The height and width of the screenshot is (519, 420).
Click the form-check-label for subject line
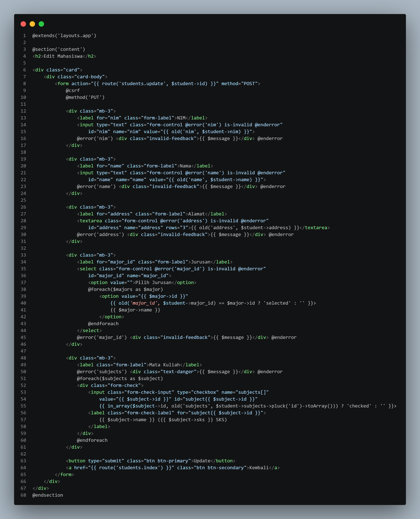point(177,413)
